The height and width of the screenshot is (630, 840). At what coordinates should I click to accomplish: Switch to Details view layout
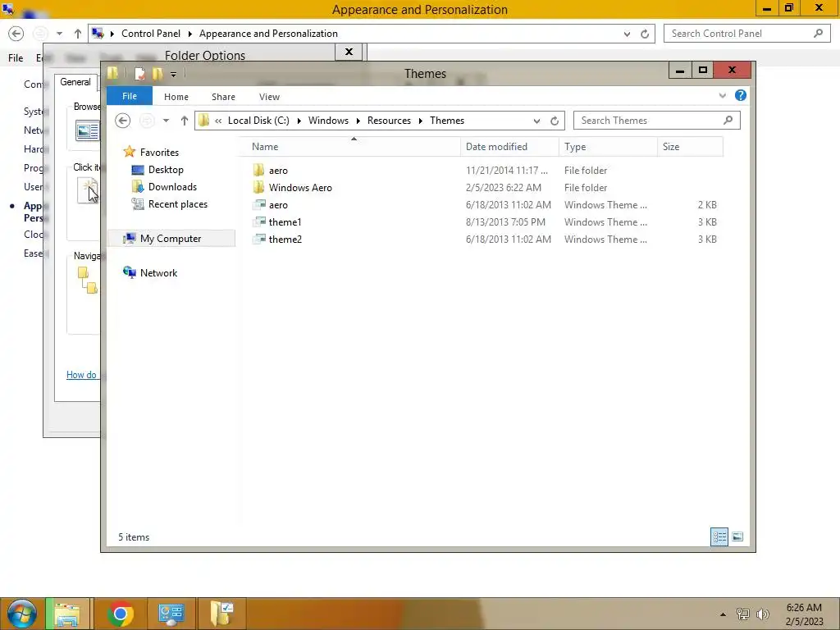click(719, 536)
